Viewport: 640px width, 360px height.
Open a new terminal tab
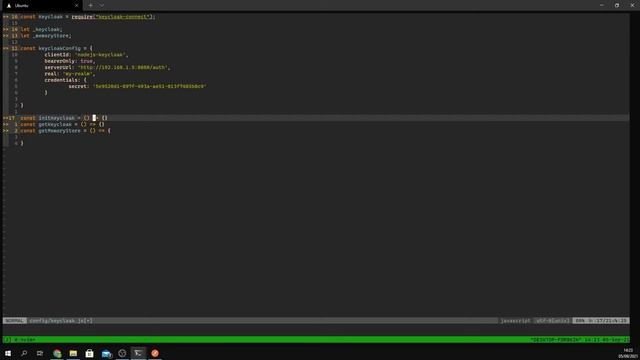click(x=91, y=6)
